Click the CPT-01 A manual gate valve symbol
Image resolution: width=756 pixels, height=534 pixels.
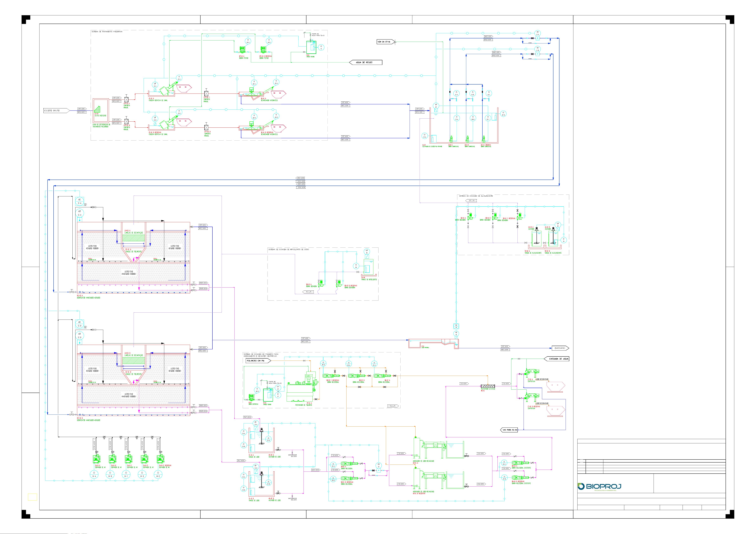pos(126,99)
